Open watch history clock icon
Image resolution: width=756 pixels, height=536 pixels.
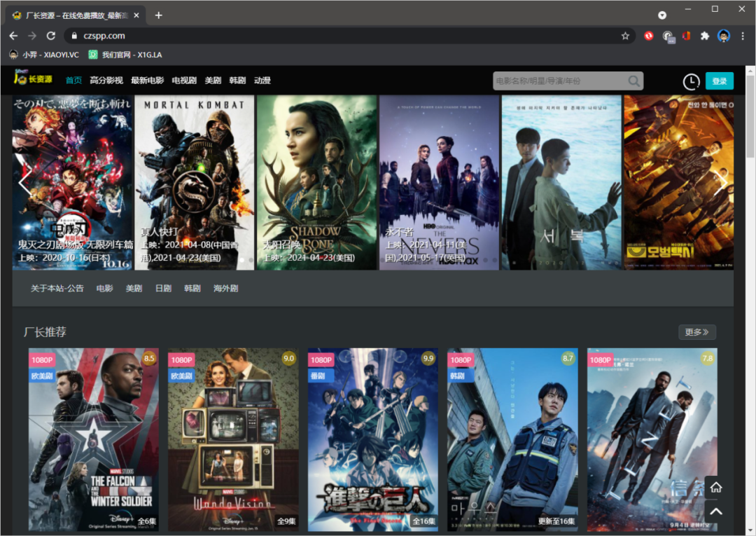pos(691,81)
